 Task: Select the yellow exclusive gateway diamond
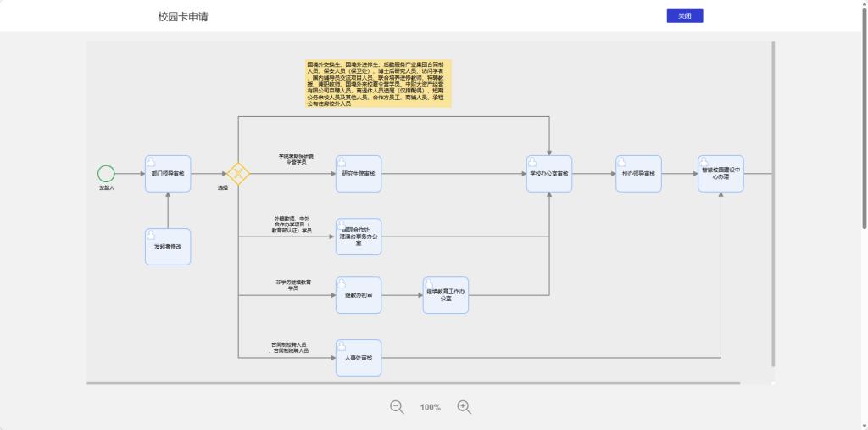pyautogui.click(x=238, y=174)
